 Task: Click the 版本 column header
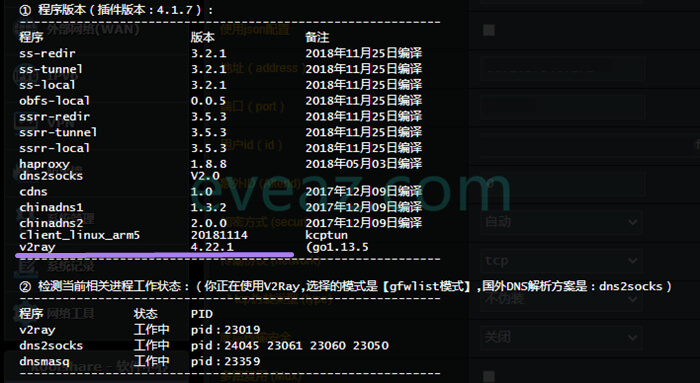coord(203,37)
